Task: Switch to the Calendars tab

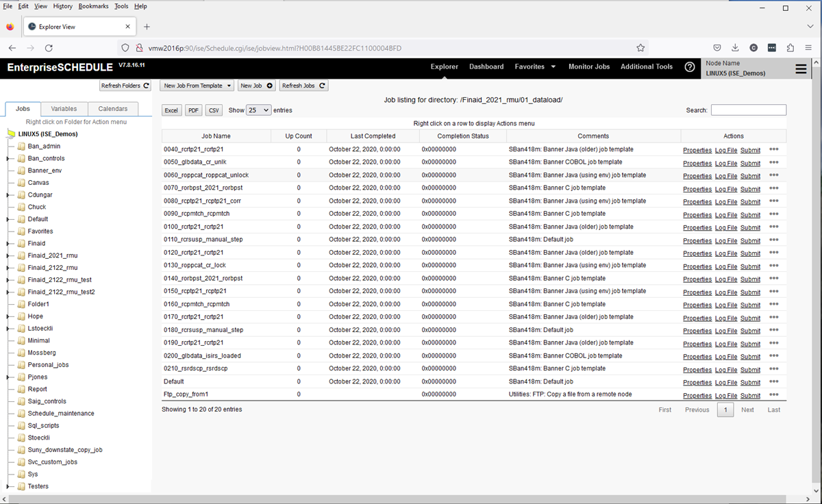Action: pyautogui.click(x=112, y=109)
